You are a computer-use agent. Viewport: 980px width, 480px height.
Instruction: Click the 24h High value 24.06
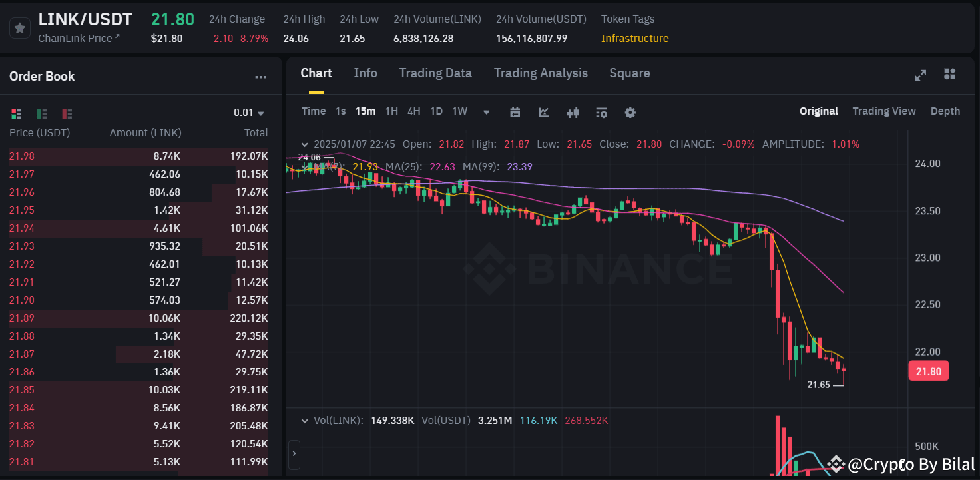pos(296,39)
